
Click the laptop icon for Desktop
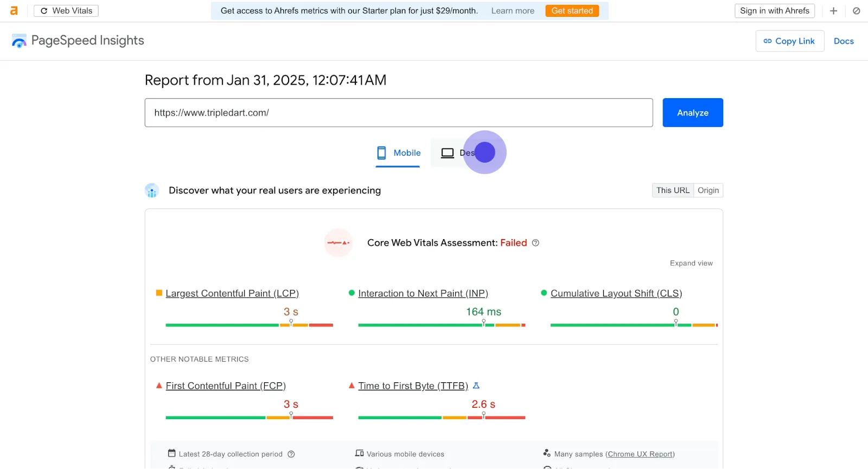coord(448,153)
